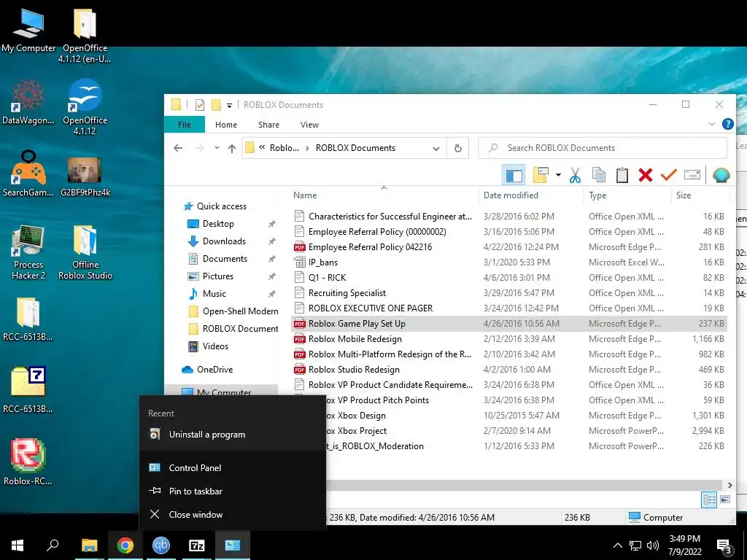Click the red X Delete toolbar icon
Image resolution: width=747 pixels, height=560 pixels.
pyautogui.click(x=645, y=175)
